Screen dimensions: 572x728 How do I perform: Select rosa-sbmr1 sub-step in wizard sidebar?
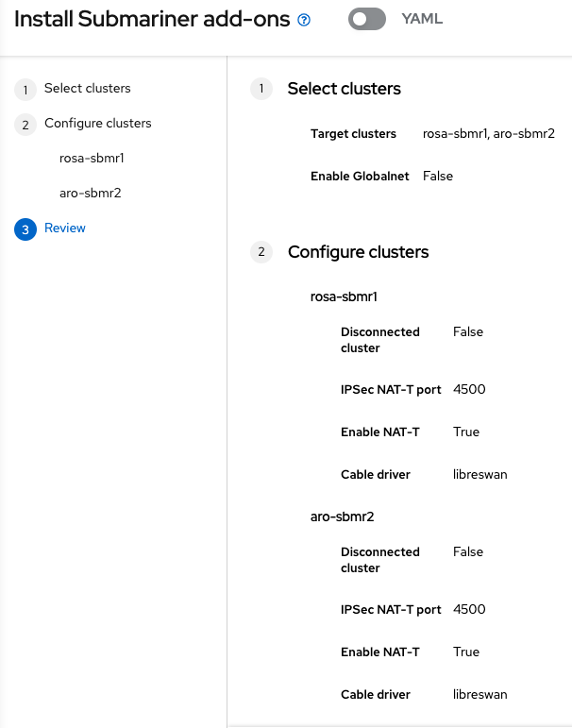tap(92, 159)
